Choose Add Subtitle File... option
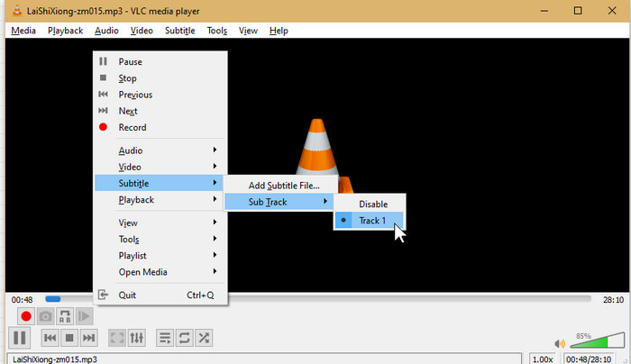Image resolution: width=631 pixels, height=364 pixels. pos(280,186)
